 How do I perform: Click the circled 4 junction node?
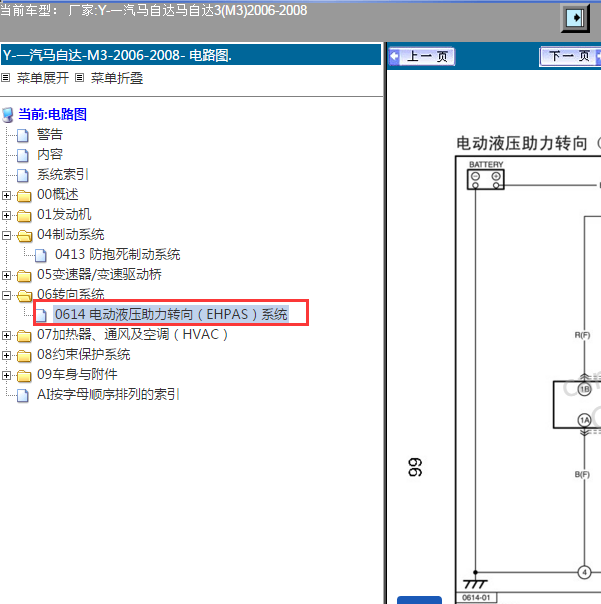click(x=584, y=572)
